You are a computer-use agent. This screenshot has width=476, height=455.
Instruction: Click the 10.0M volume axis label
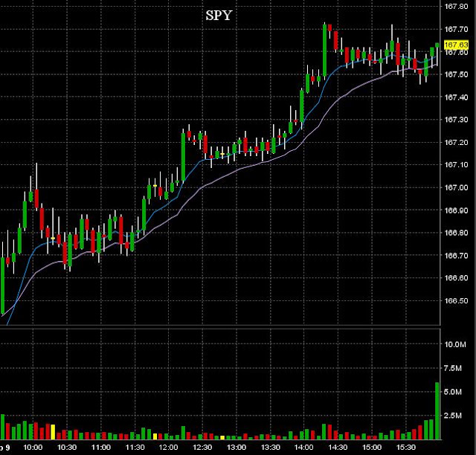454,344
